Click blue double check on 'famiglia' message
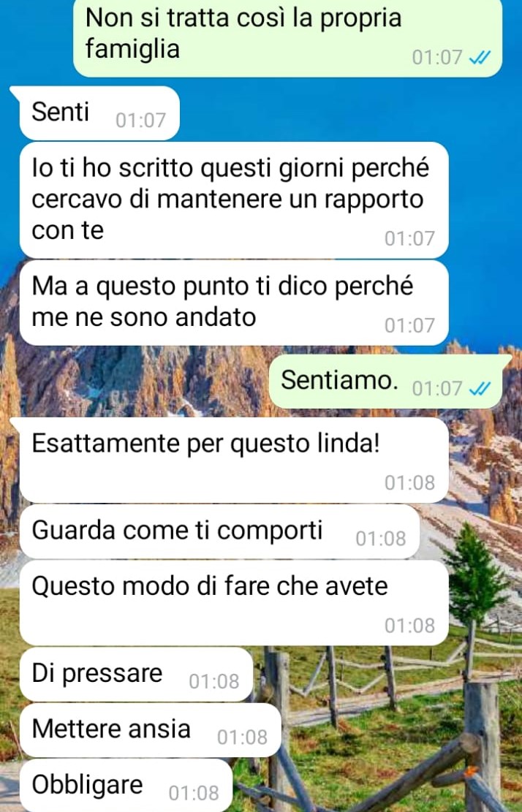522x812 pixels. pyautogui.click(x=479, y=58)
